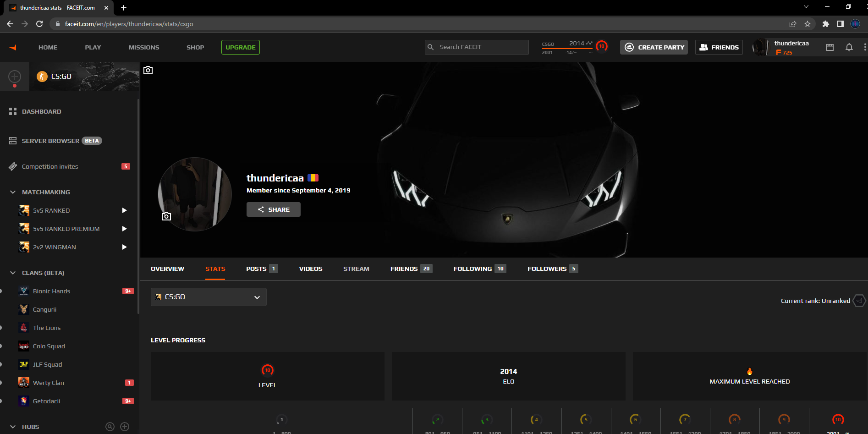Viewport: 868px width, 434px height.
Task: Switch to the FRIENDS profile tab
Action: pyautogui.click(x=411, y=269)
